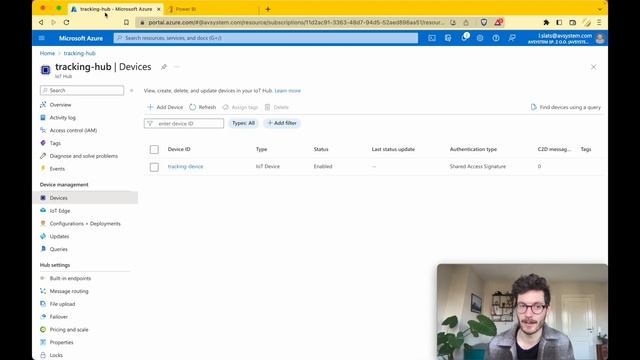Open Properties in the sidebar

point(62,342)
